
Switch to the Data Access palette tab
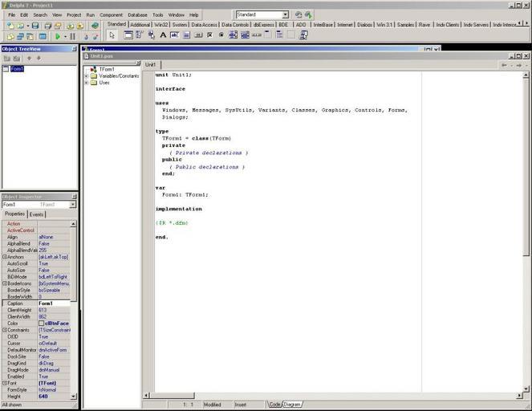pyautogui.click(x=204, y=25)
